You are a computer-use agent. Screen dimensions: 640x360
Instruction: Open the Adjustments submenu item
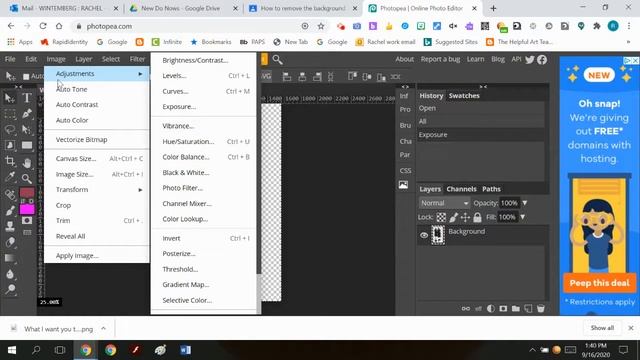click(97, 74)
